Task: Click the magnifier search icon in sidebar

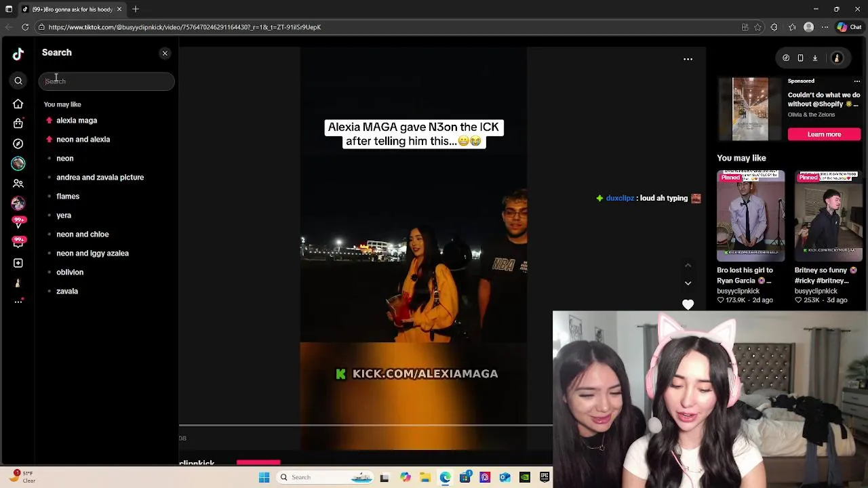Action: pos(18,81)
